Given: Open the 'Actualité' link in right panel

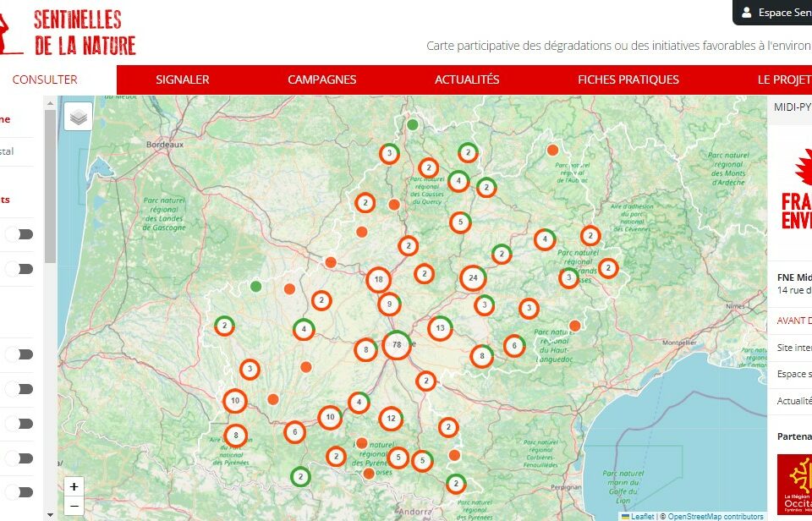Looking at the screenshot, I should click(x=794, y=401).
